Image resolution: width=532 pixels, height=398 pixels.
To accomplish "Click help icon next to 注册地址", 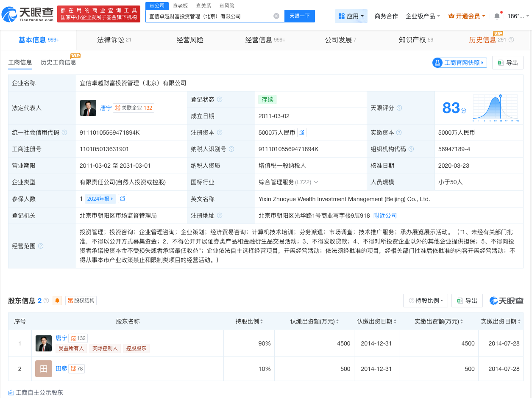I will click(x=220, y=216).
